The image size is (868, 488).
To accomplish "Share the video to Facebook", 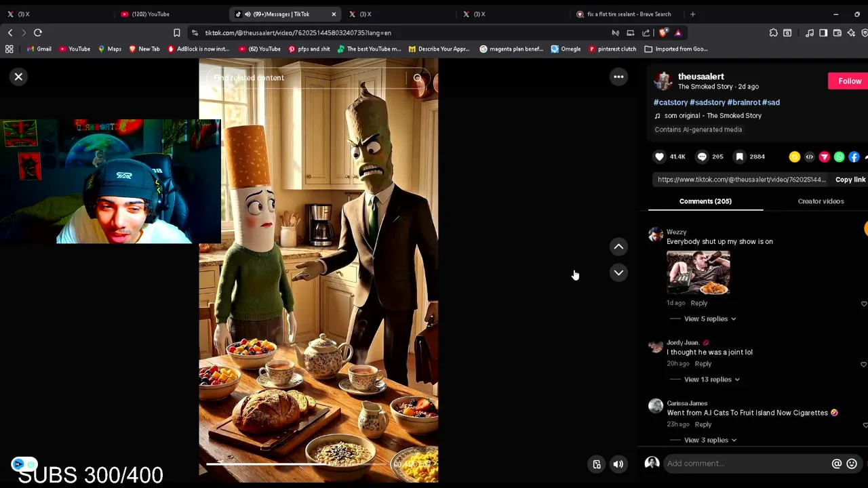I will pos(854,157).
